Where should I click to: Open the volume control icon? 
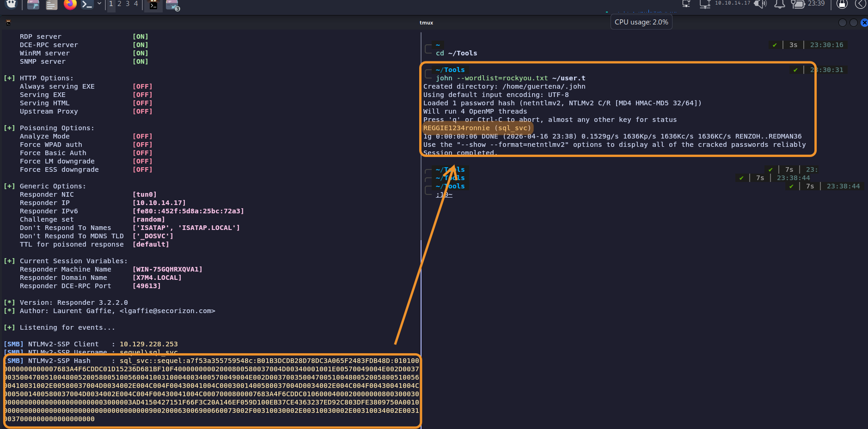tap(760, 4)
